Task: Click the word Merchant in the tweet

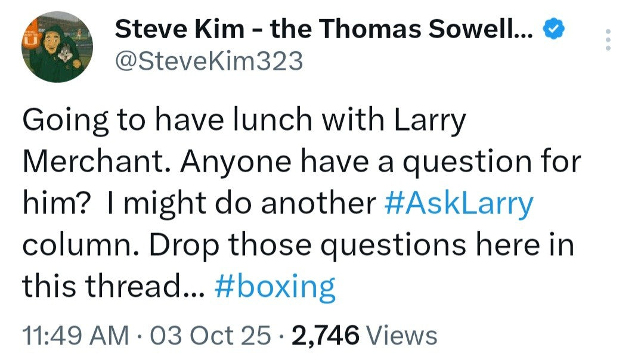Action: (97, 162)
